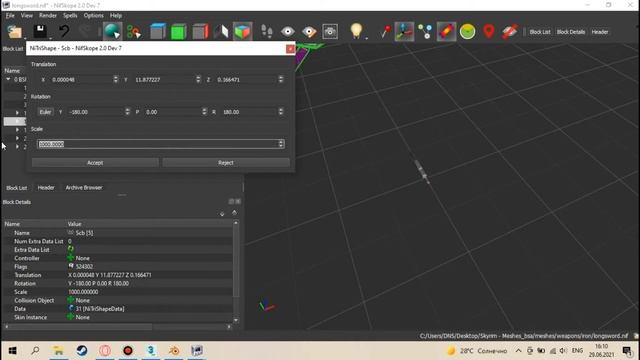
Task: Open Steam from the taskbar
Action: click(82, 351)
